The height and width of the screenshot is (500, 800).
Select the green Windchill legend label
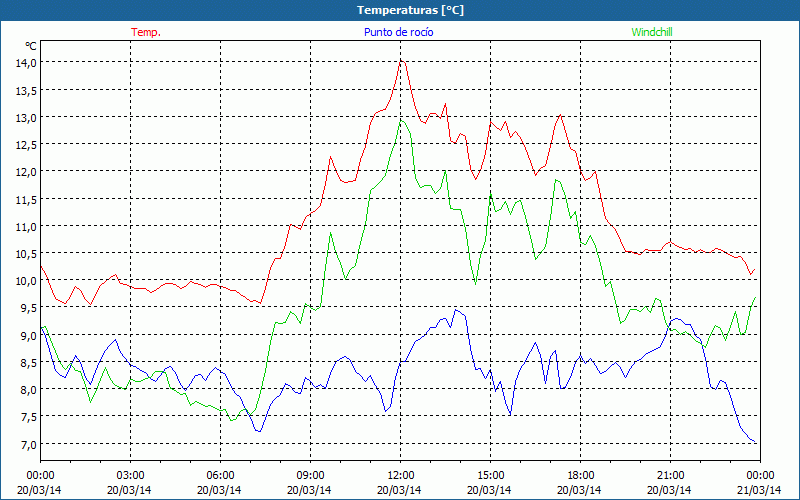pyautogui.click(x=652, y=32)
